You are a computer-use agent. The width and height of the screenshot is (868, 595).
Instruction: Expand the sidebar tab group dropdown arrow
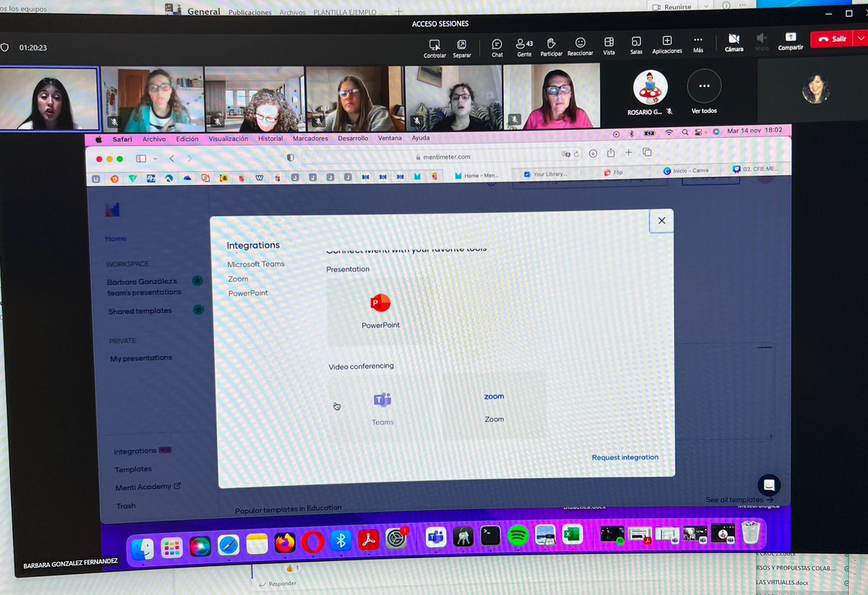(x=155, y=158)
